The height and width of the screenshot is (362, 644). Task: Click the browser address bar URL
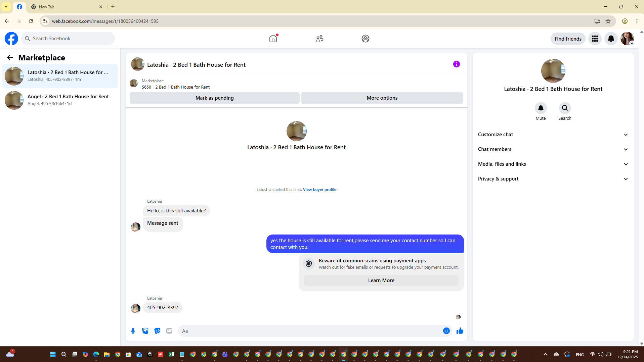105,21
